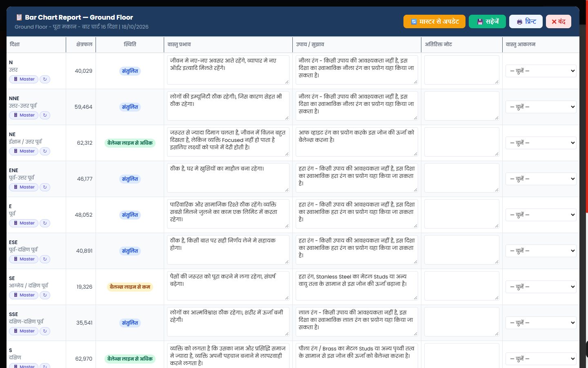Click the वास्तु प्रभाव text box for N row

228,70
